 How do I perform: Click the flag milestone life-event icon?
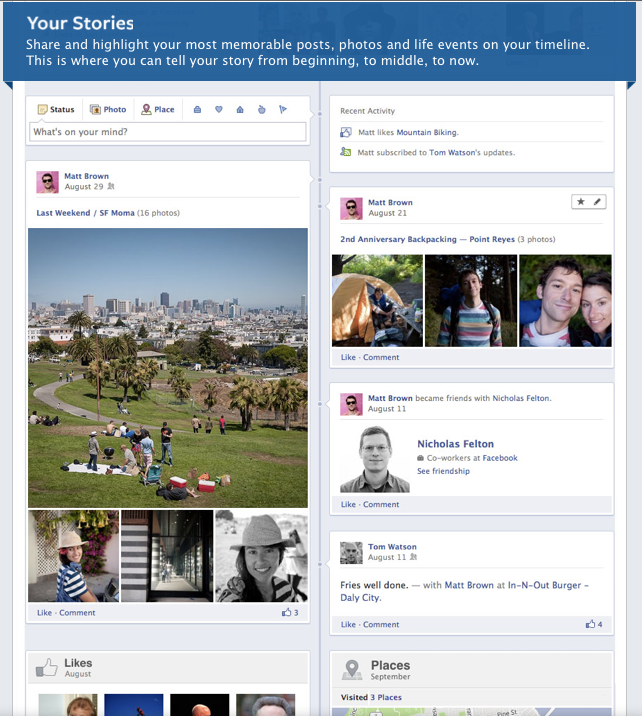point(283,110)
